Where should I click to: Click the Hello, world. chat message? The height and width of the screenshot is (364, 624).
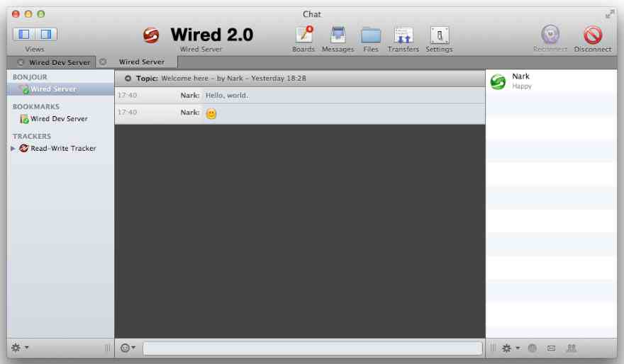click(227, 96)
